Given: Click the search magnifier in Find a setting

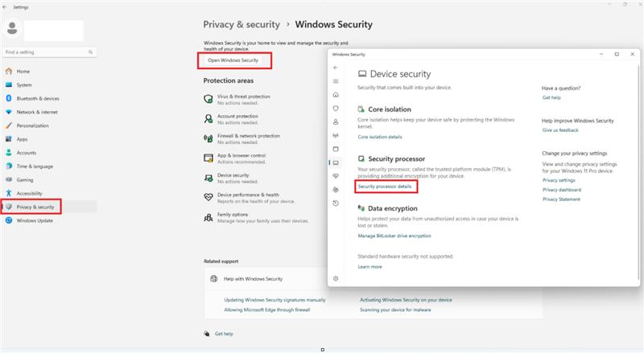Looking at the screenshot, I should point(90,52).
